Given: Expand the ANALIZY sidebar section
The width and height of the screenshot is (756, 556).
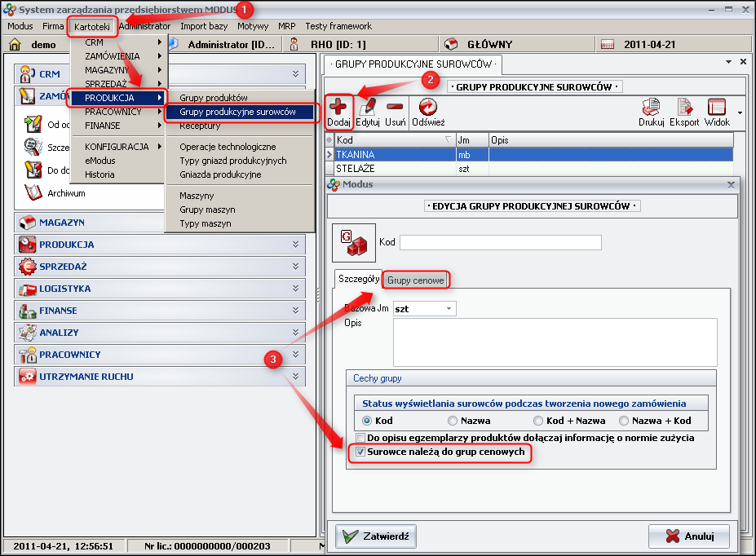Looking at the screenshot, I should tap(160, 333).
